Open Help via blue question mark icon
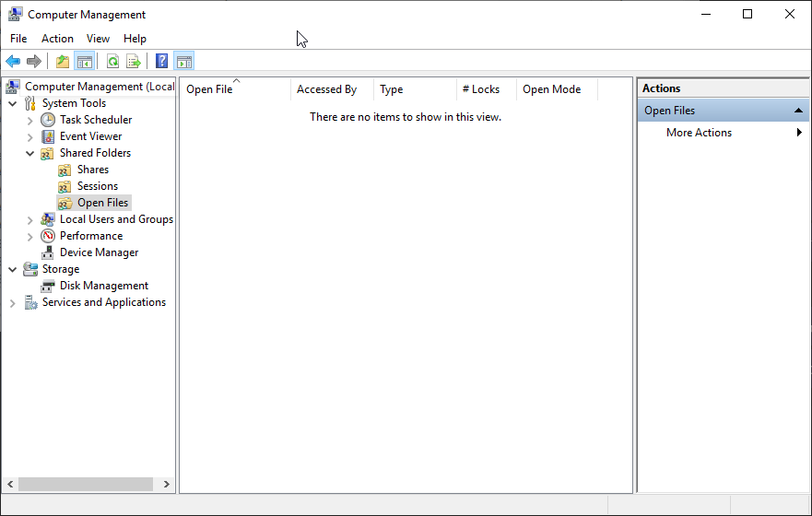 [161, 62]
